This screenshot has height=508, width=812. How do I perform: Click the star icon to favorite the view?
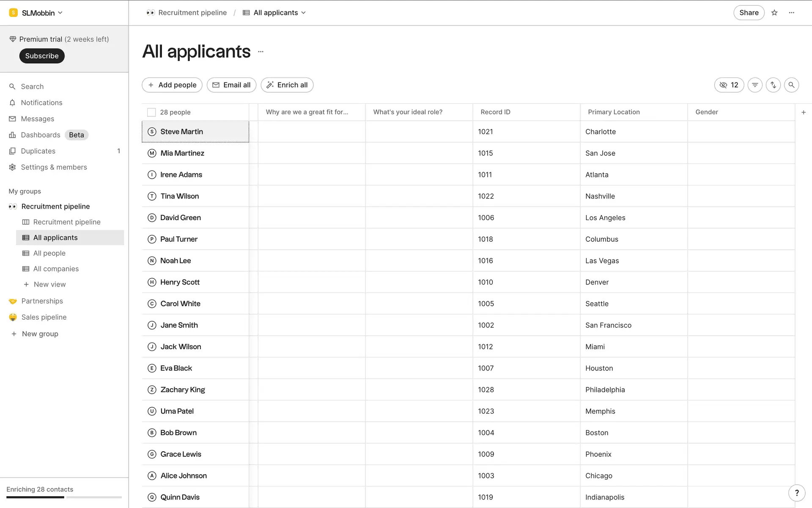774,13
